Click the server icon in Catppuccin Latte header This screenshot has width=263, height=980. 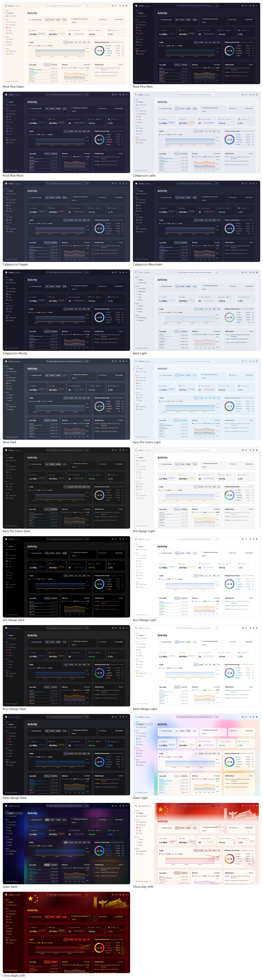[x=242, y=95]
